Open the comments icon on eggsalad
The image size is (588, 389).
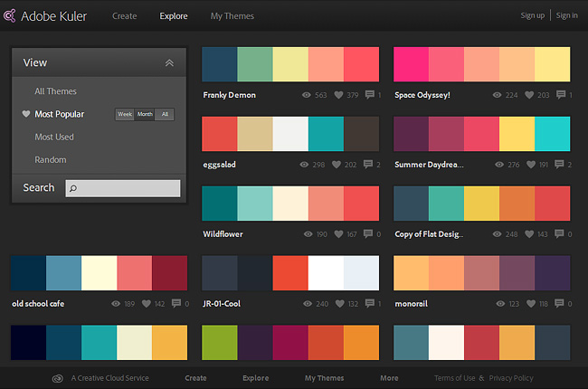pyautogui.click(x=369, y=165)
